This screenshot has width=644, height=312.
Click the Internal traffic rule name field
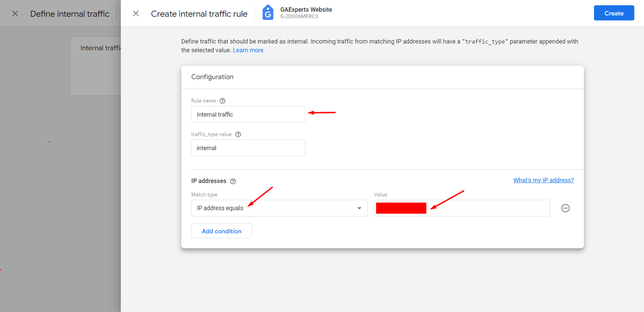tap(248, 114)
